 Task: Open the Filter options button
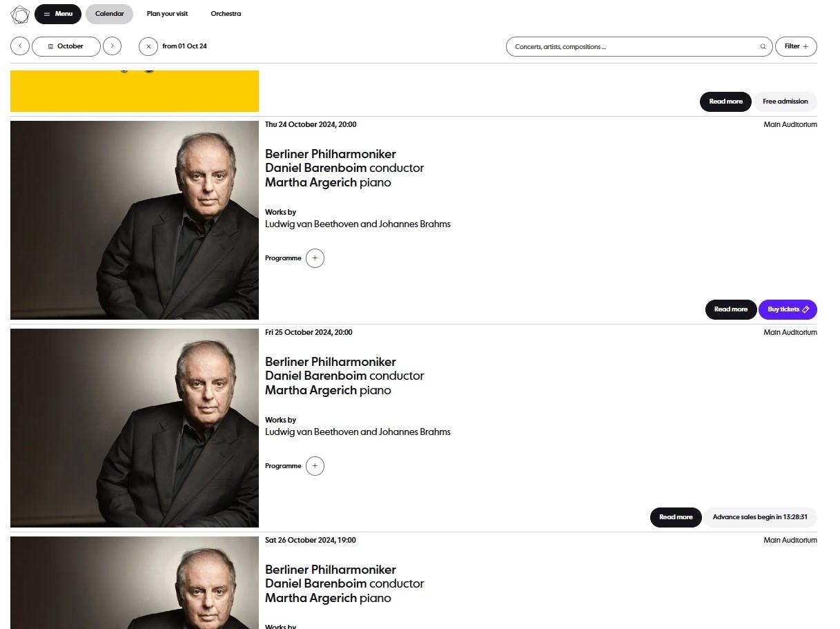pyautogui.click(x=796, y=46)
